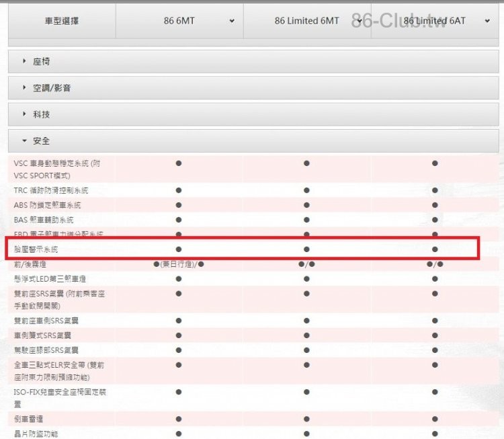
Task: Expand the 空調/影音 section
Action: coord(52,88)
